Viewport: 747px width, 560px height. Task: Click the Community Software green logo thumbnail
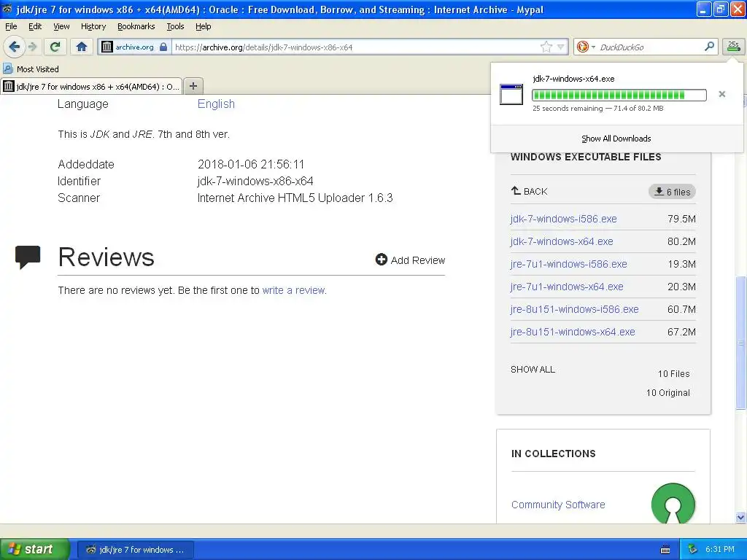point(673,504)
